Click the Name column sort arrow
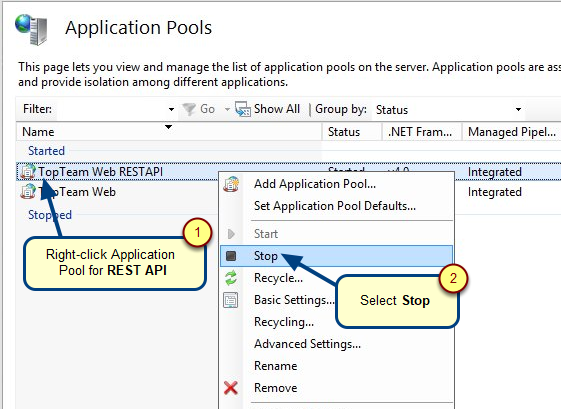The image size is (563, 409). pos(168,127)
